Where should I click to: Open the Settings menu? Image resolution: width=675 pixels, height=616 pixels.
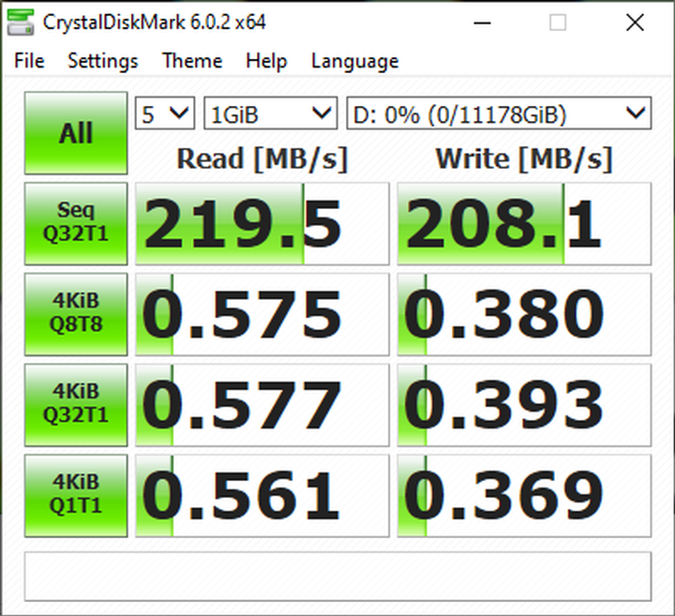coord(102,61)
